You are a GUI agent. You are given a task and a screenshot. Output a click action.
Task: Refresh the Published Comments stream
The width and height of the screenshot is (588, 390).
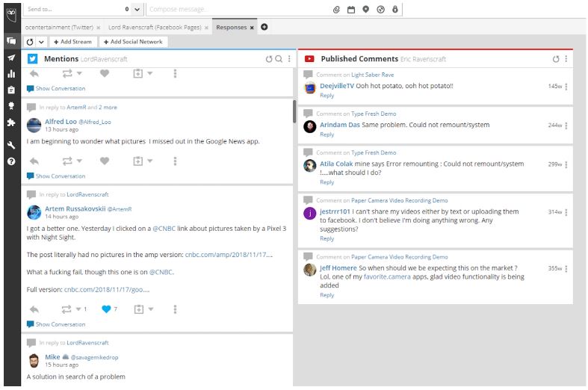556,59
